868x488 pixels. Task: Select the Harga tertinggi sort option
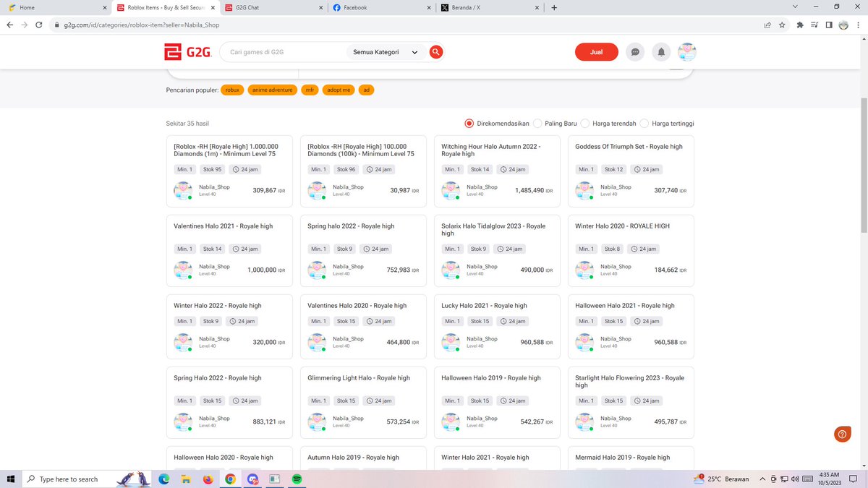pos(667,124)
